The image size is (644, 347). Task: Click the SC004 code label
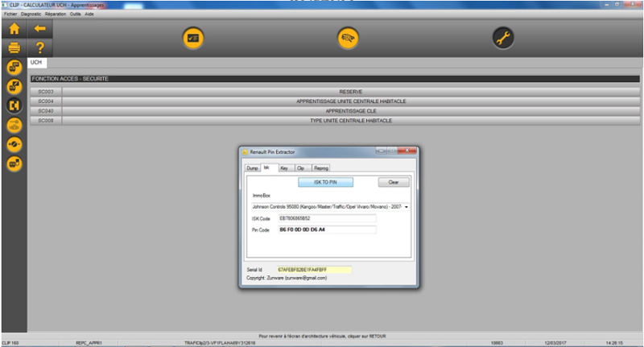click(x=46, y=101)
